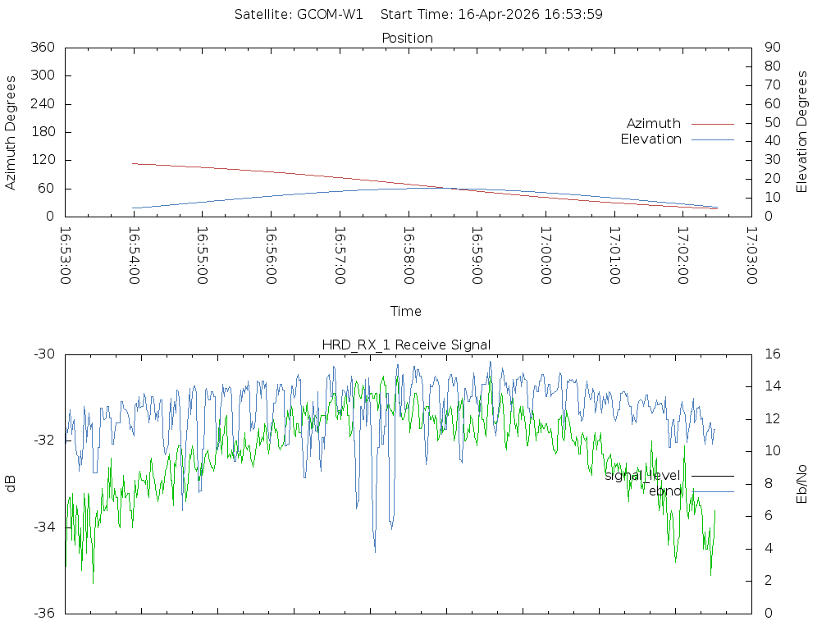Click the 360 tick on azimuth axis
The width and height of the screenshot is (840, 630).
click(43, 48)
